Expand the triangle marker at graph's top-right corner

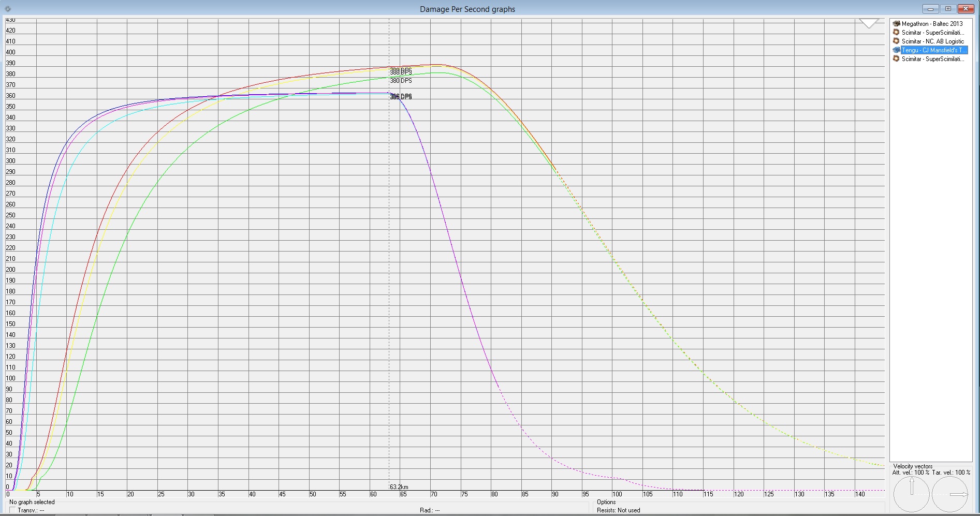coord(869,23)
